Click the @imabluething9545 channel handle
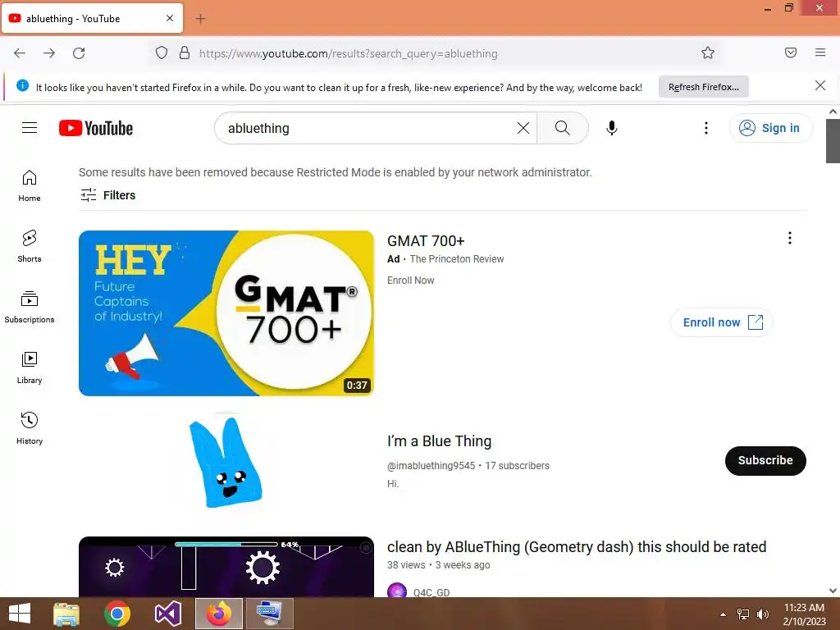 tap(431, 466)
